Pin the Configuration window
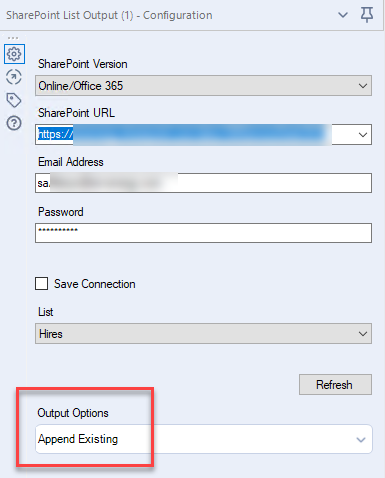Screen dimensions: 385x478 coord(367,15)
